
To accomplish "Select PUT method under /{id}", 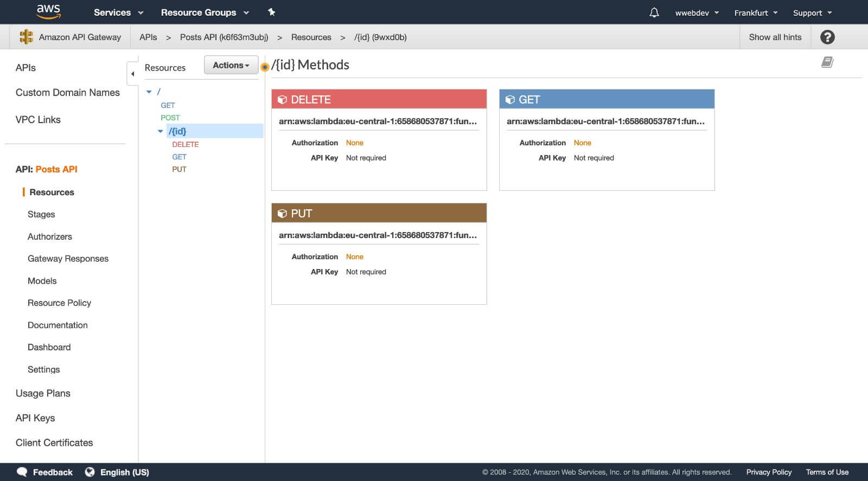I will (x=179, y=169).
